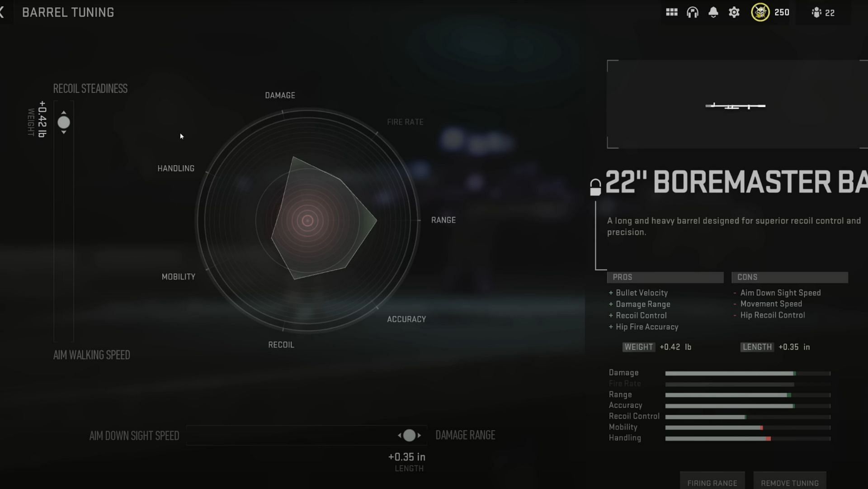
Task: Select the DAMAGE RANGE tuning option
Action: pos(464,435)
